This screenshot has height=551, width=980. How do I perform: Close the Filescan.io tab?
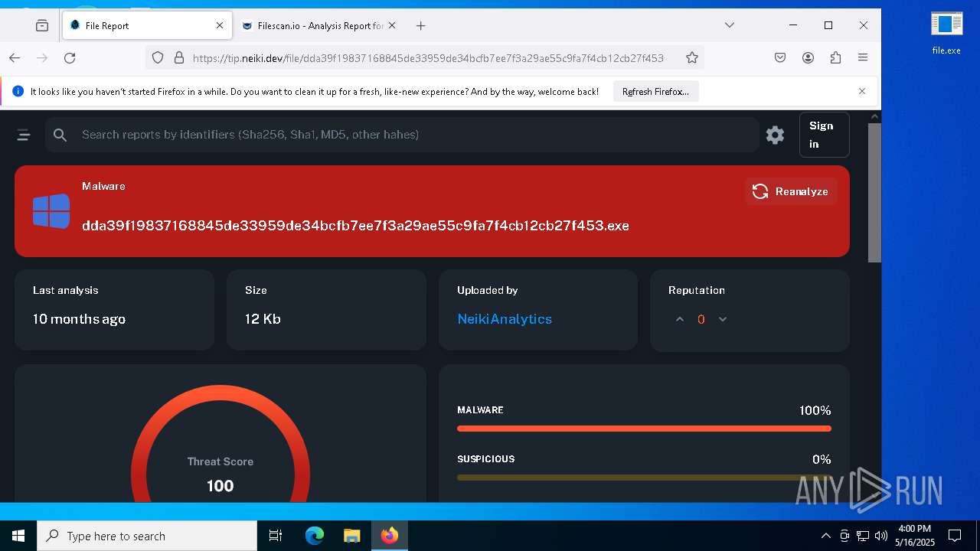[x=392, y=25]
